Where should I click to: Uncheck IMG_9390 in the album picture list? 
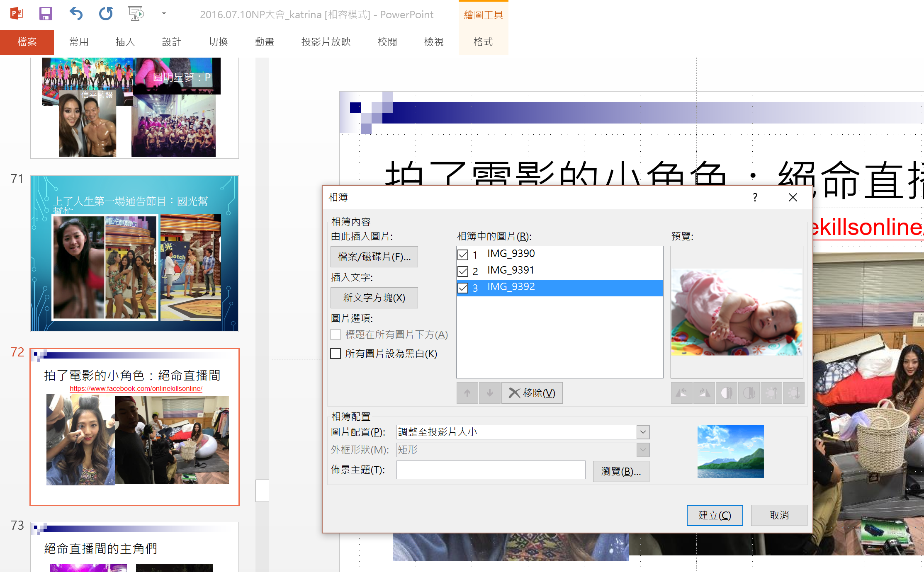click(x=463, y=255)
